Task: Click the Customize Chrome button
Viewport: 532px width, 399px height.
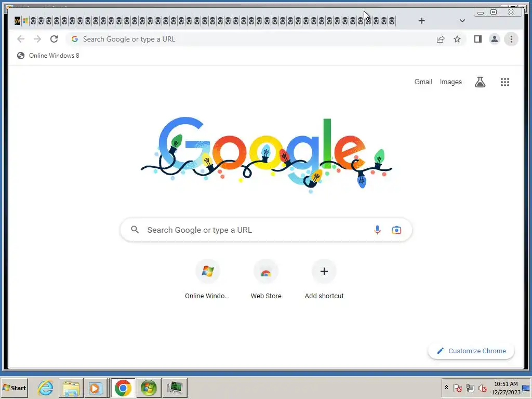Action: point(471,351)
